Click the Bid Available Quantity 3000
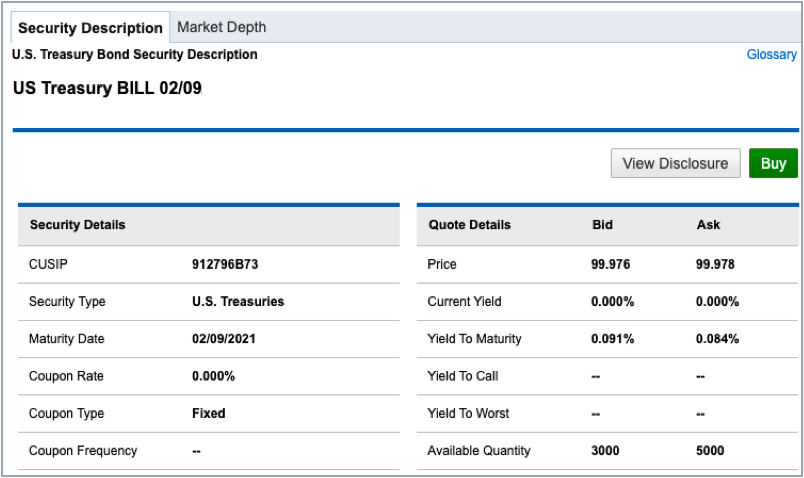 coord(606,451)
